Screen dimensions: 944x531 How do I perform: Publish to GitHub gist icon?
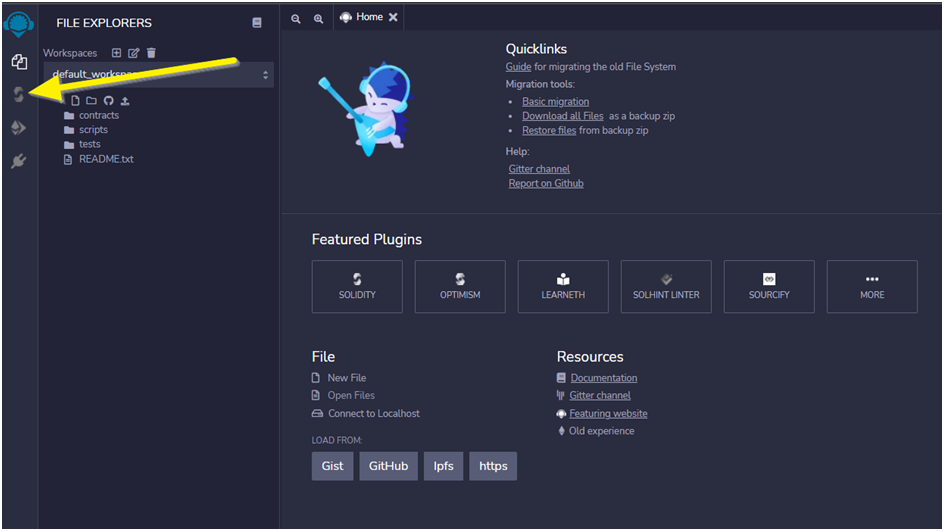pyautogui.click(x=108, y=101)
